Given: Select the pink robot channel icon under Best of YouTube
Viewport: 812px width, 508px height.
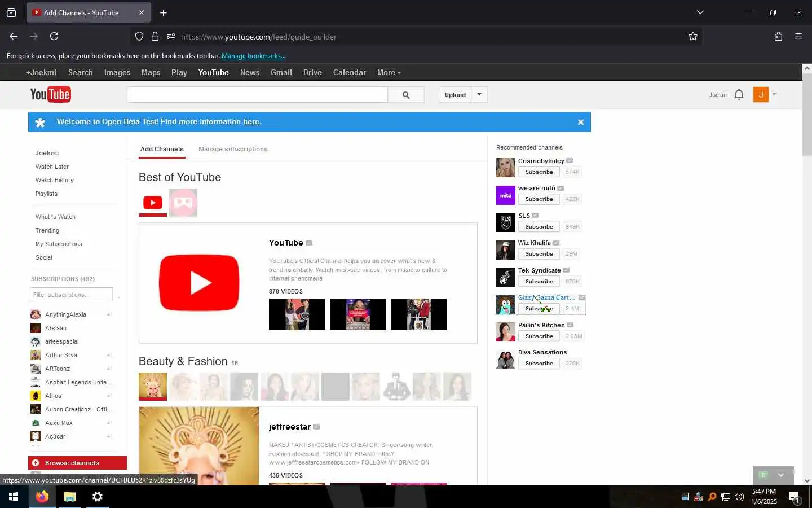Looking at the screenshot, I should [183, 203].
